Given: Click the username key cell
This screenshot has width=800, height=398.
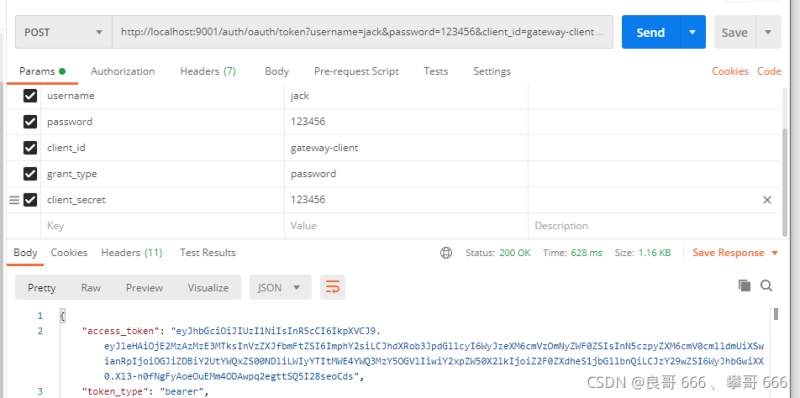Looking at the screenshot, I should tap(162, 95).
